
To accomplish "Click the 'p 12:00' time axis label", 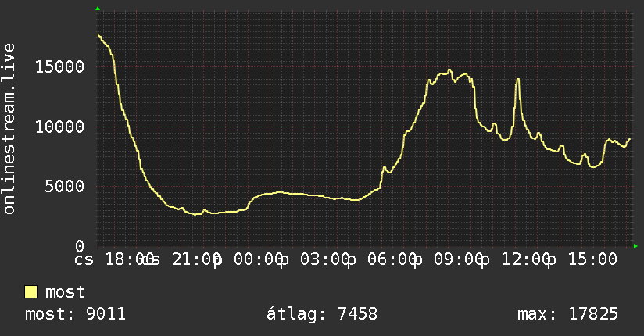I will tap(515, 259).
